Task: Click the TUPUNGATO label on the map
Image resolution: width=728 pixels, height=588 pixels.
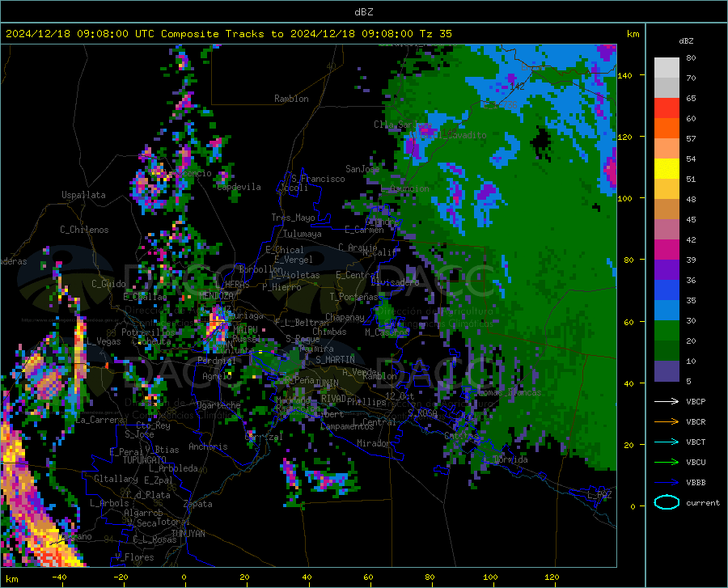Action: coord(145,460)
